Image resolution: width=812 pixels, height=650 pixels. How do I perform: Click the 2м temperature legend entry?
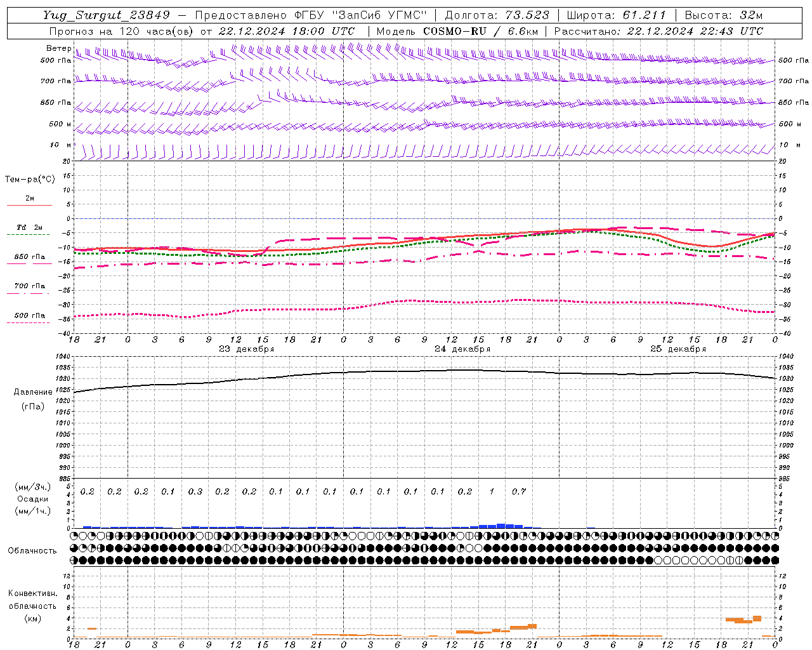coord(30,198)
